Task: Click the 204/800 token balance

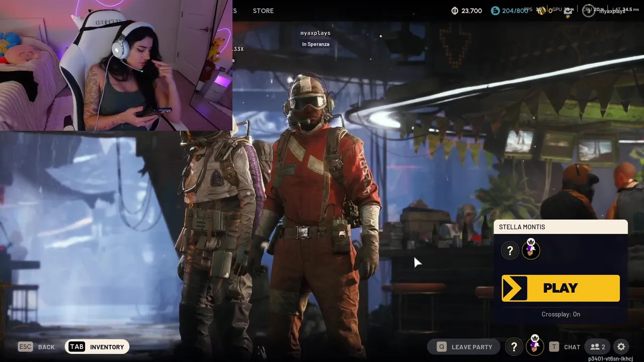Action: [515, 11]
